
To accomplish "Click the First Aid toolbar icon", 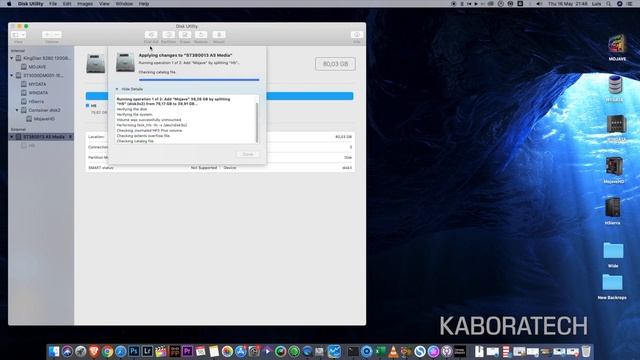I will [151, 35].
